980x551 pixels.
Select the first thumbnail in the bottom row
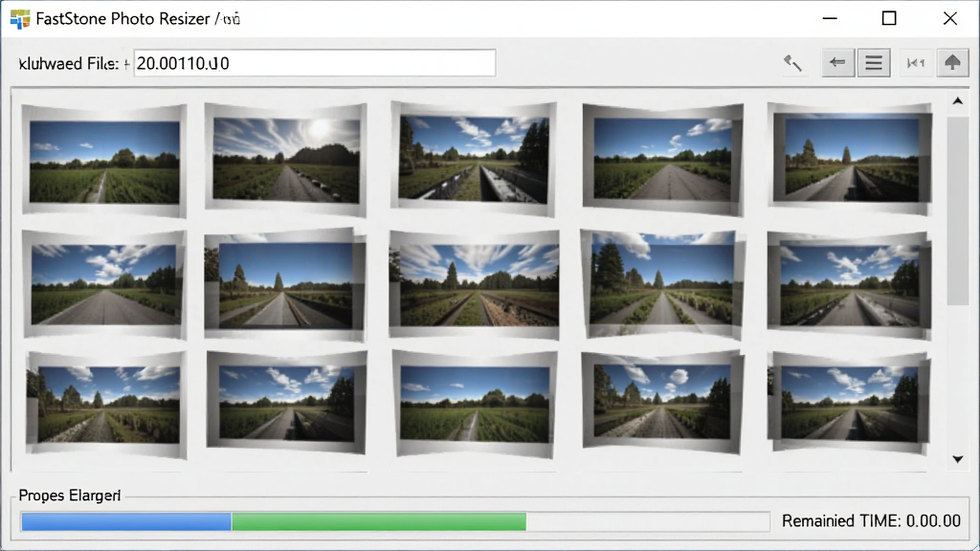click(x=106, y=405)
